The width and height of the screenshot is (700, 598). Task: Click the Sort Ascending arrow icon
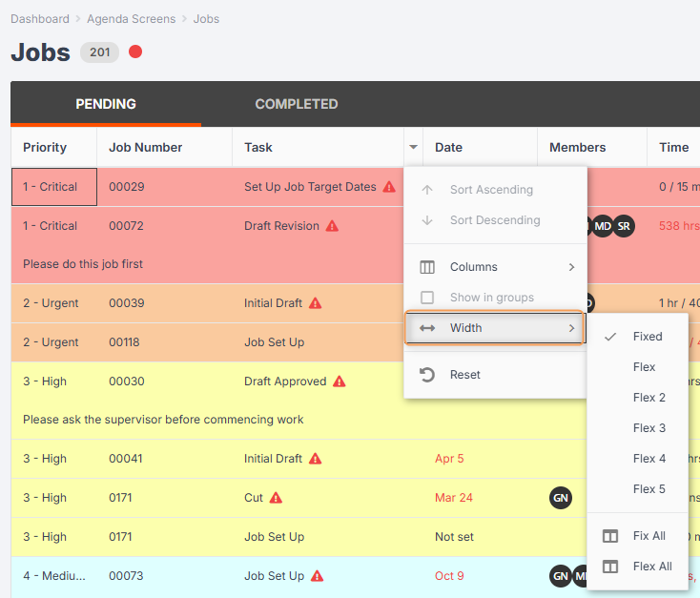427,190
